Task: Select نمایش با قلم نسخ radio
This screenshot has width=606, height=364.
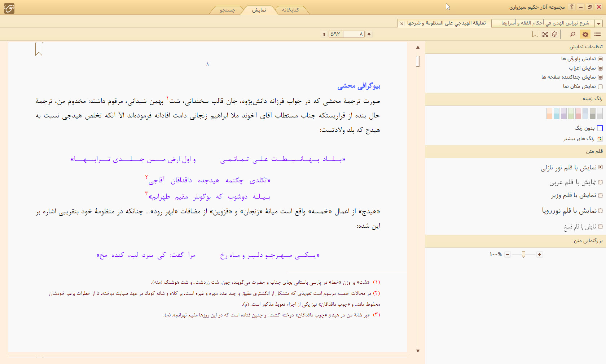Action: [600, 227]
